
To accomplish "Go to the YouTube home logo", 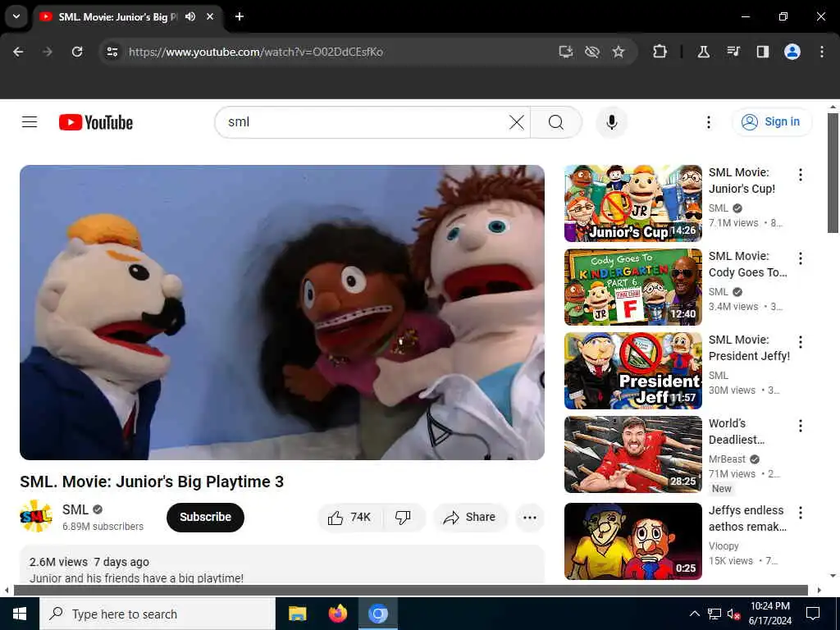I will point(96,122).
